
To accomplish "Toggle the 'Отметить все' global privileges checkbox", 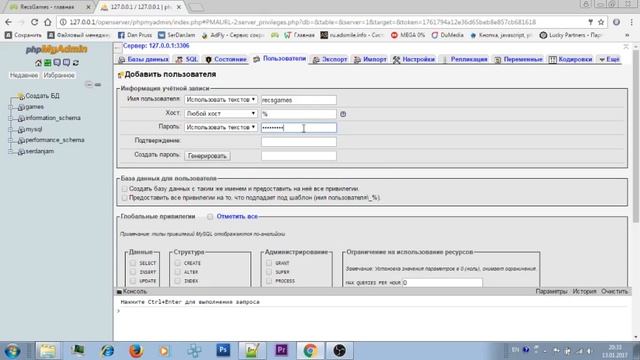I will click(209, 217).
